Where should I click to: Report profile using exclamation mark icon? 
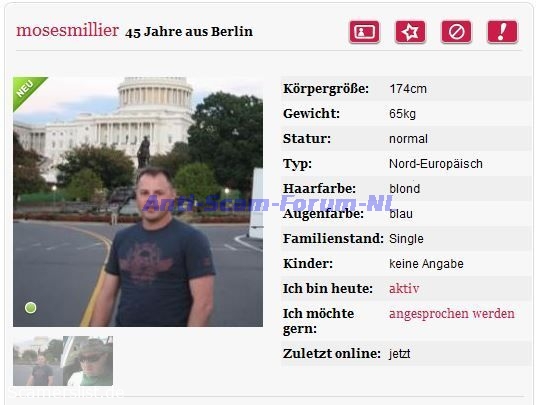pyautogui.click(x=502, y=32)
